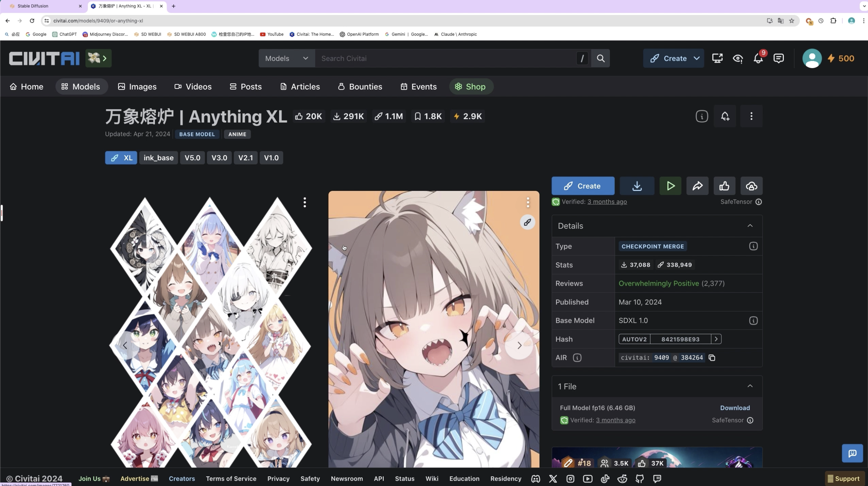868x486 pixels.
Task: Click the Overwhelmingly Positive reviews link
Action: pos(659,284)
